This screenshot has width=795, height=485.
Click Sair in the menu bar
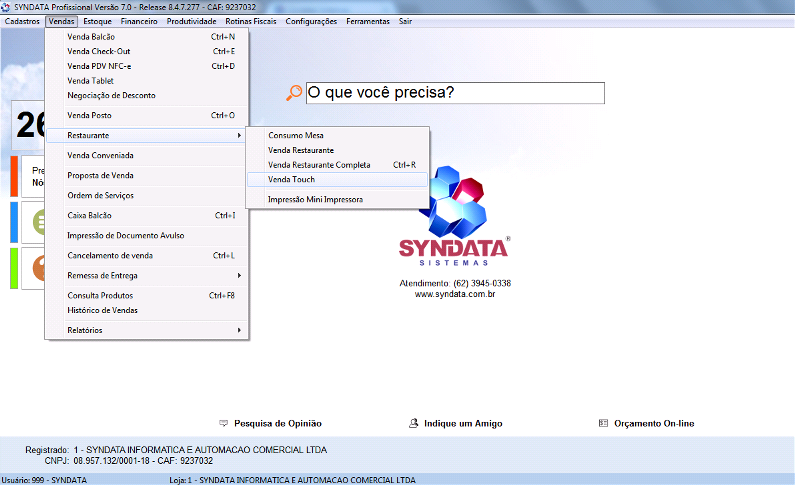[x=405, y=21]
